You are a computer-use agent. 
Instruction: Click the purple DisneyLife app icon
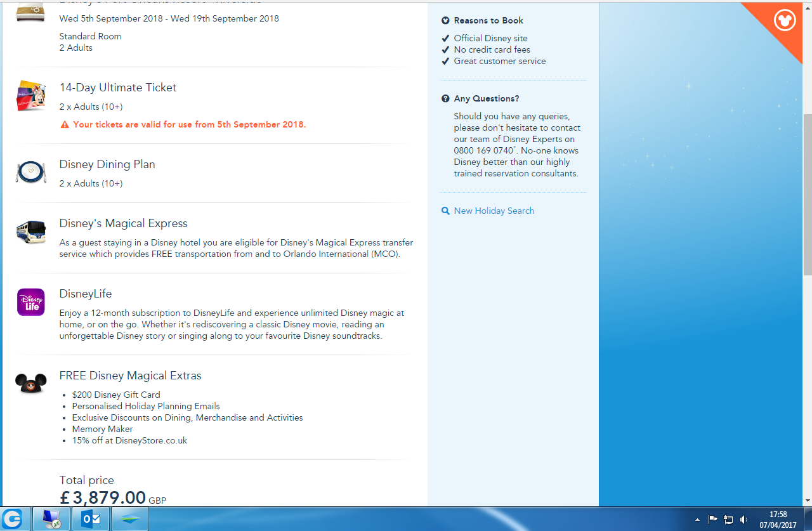30,302
